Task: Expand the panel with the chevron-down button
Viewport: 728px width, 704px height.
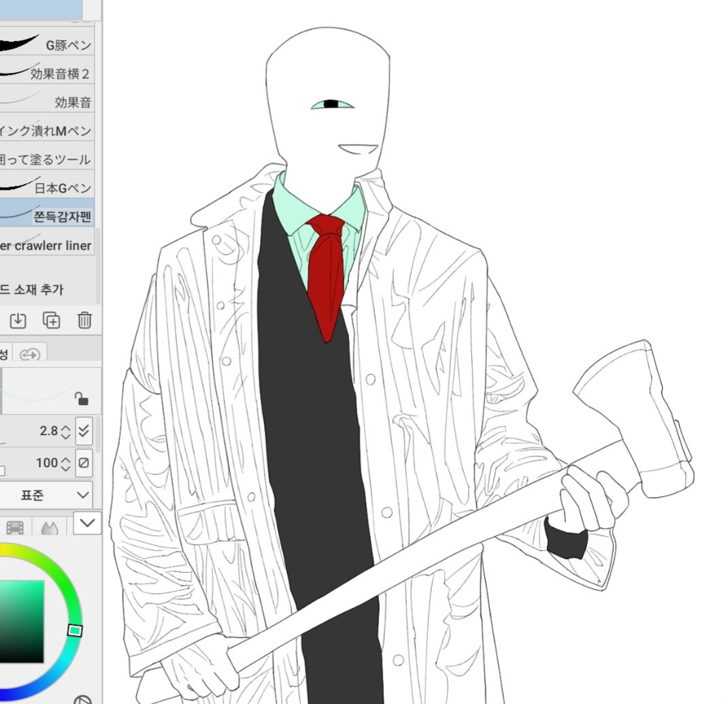Action: point(87,524)
